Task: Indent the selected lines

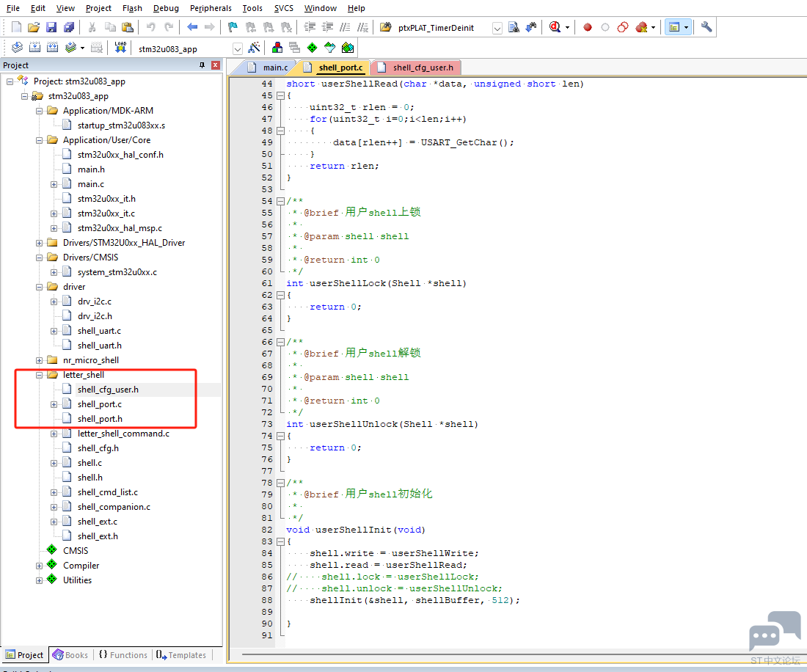Action: [x=310, y=27]
